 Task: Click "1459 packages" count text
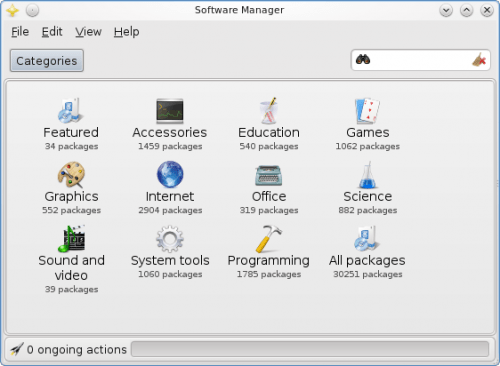pyautogui.click(x=170, y=146)
